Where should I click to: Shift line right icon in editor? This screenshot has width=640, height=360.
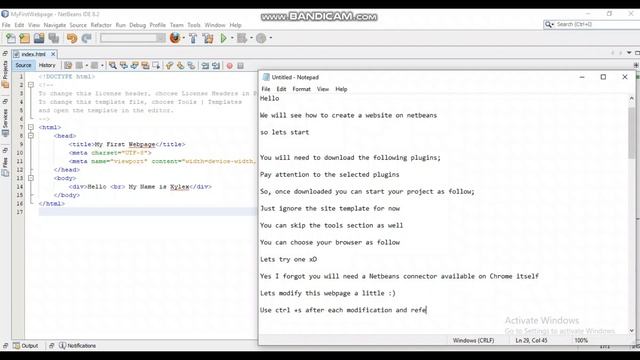(216, 65)
